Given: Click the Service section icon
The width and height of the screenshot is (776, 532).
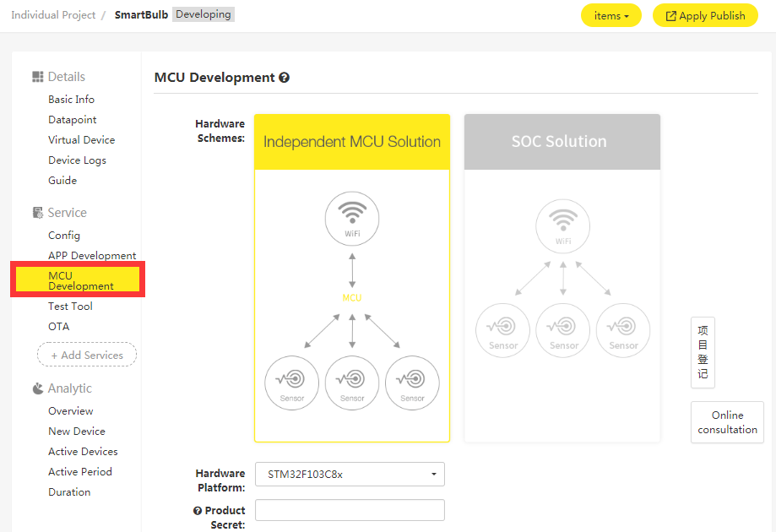Looking at the screenshot, I should pyautogui.click(x=37, y=212).
